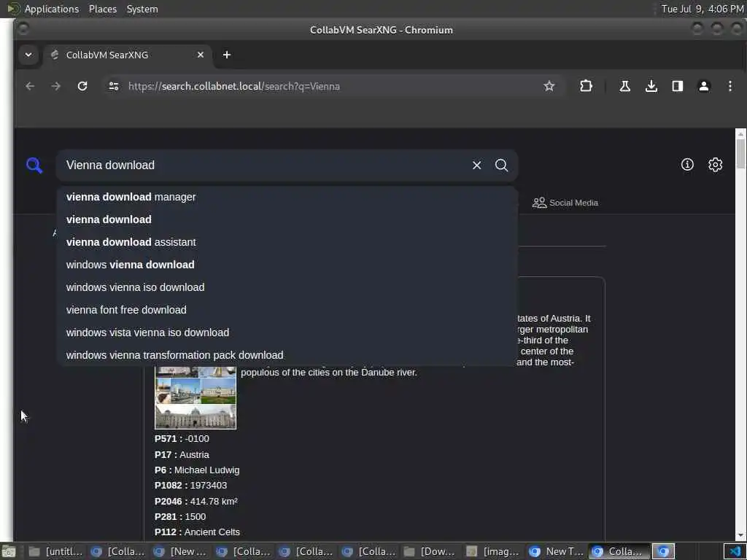Click into the 'Vienna download' search field
747x560 pixels.
coord(262,166)
